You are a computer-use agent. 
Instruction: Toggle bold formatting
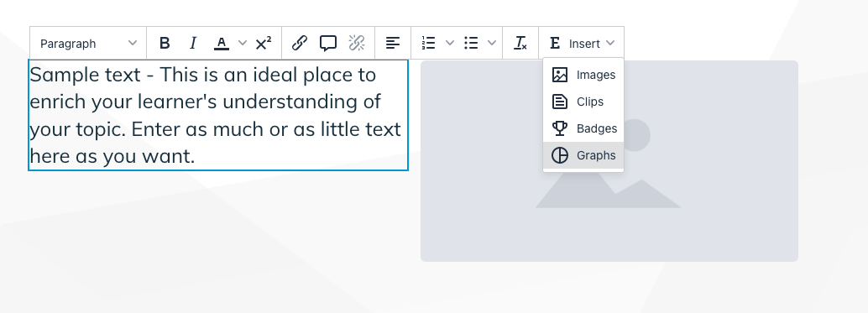pyautogui.click(x=165, y=43)
